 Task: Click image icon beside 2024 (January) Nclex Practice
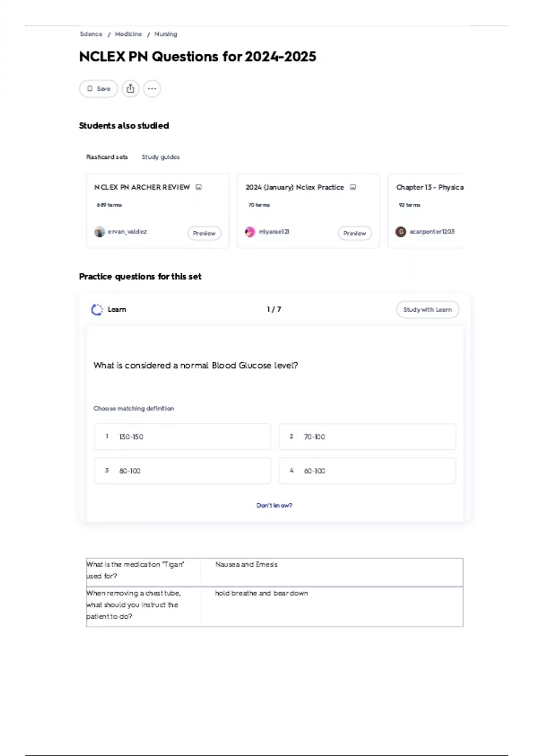(x=353, y=187)
